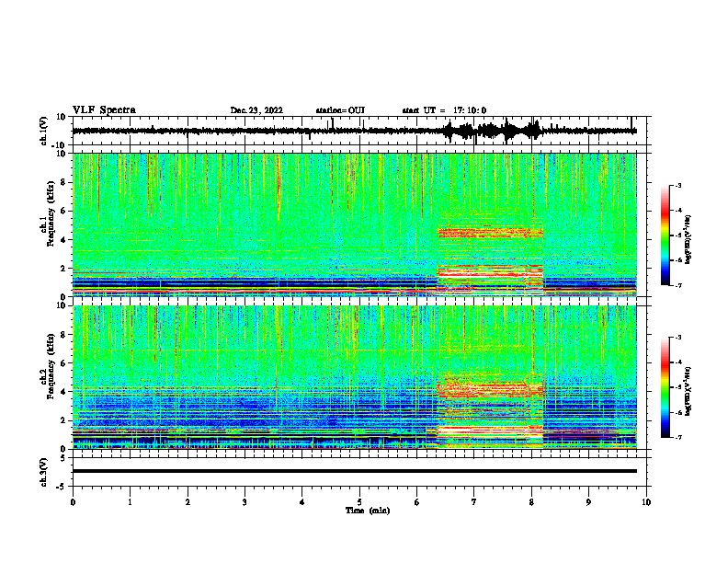Click the "Time (min)" axis title

368,511
